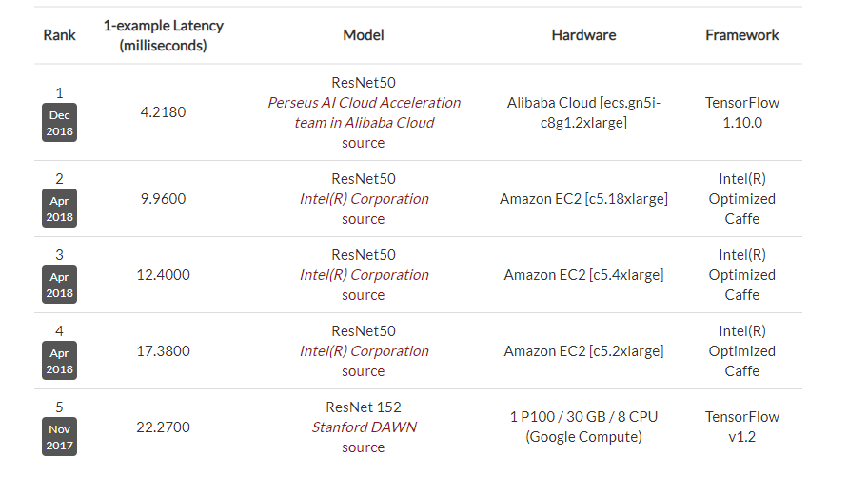868x477 pixels.
Task: Click the Apr 2018 badge for rank 3
Action: [x=59, y=283]
